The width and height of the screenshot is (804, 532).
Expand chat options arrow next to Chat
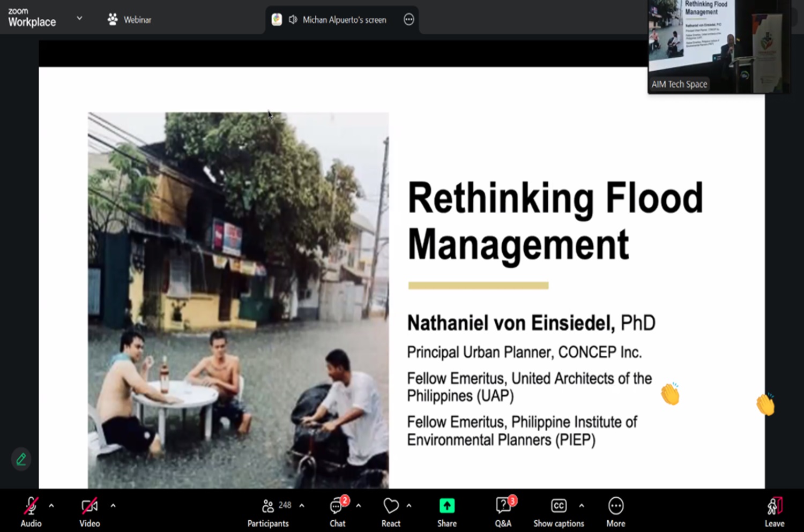point(359,505)
